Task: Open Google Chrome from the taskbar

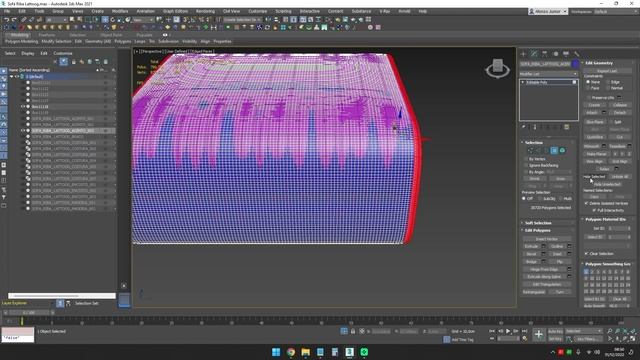Action: [x=291, y=352]
